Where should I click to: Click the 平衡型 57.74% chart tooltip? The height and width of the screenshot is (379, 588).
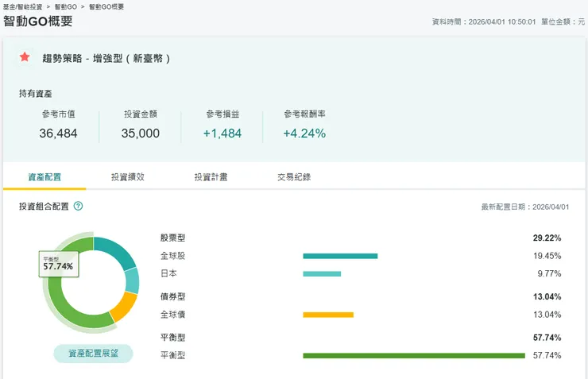(x=59, y=264)
